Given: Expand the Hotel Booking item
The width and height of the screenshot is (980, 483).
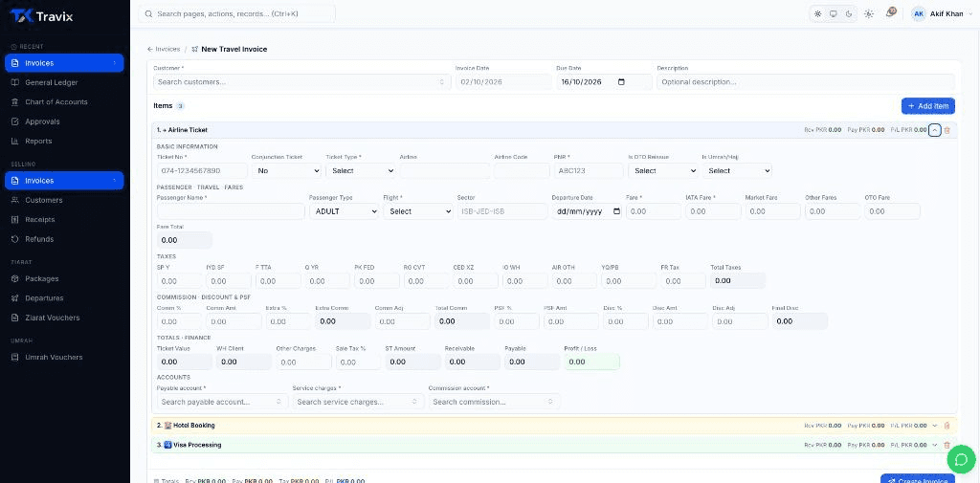Looking at the screenshot, I should pos(934,426).
